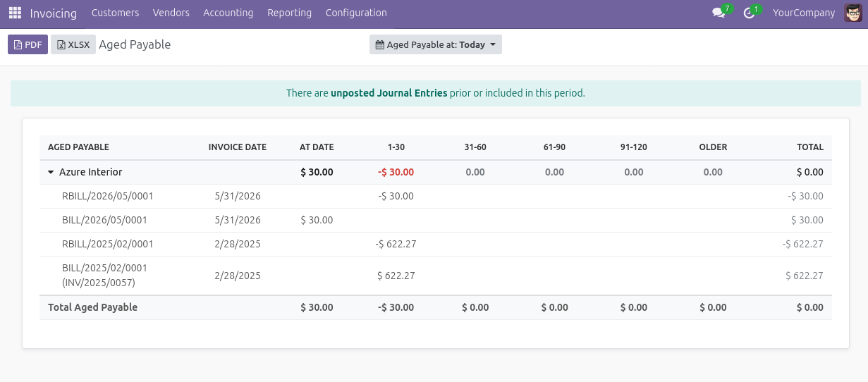Click the YourCompany company switcher
Viewport: 868px width, 382px height.
point(804,13)
